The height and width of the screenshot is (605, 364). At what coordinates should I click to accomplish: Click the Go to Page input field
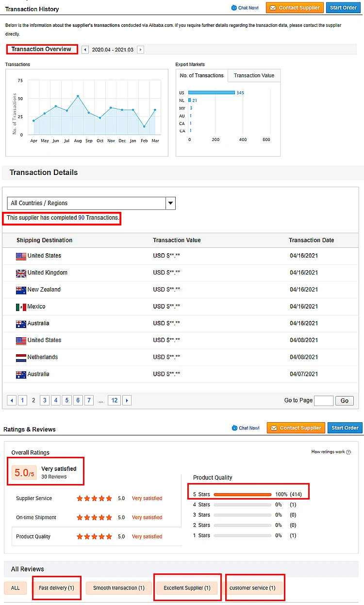click(x=323, y=400)
